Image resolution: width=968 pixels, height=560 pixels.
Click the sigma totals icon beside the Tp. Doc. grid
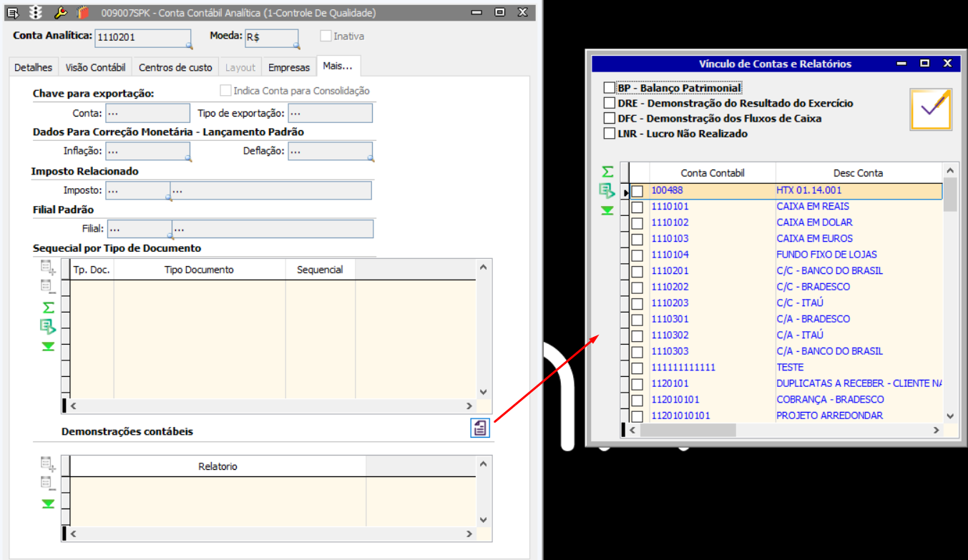(x=48, y=308)
